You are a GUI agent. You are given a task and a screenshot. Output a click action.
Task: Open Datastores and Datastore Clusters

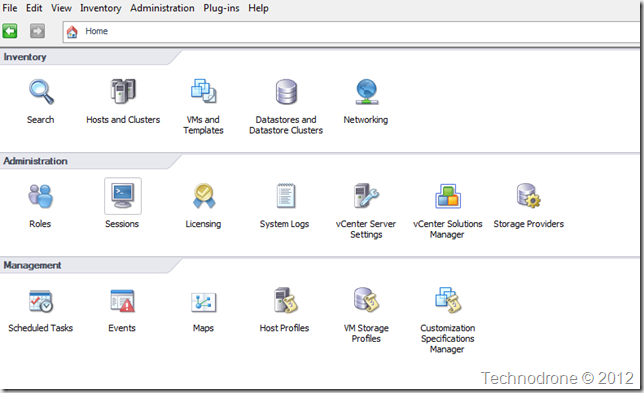[x=286, y=92]
